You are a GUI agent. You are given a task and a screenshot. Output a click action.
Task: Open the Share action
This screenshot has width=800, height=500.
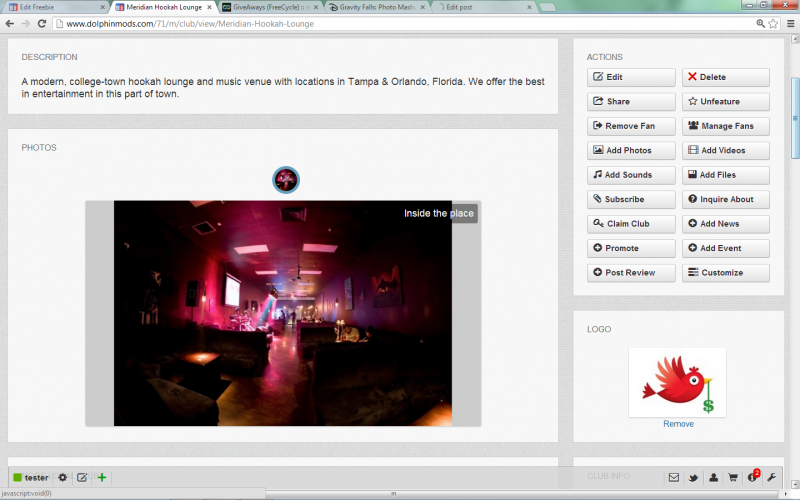click(x=631, y=102)
